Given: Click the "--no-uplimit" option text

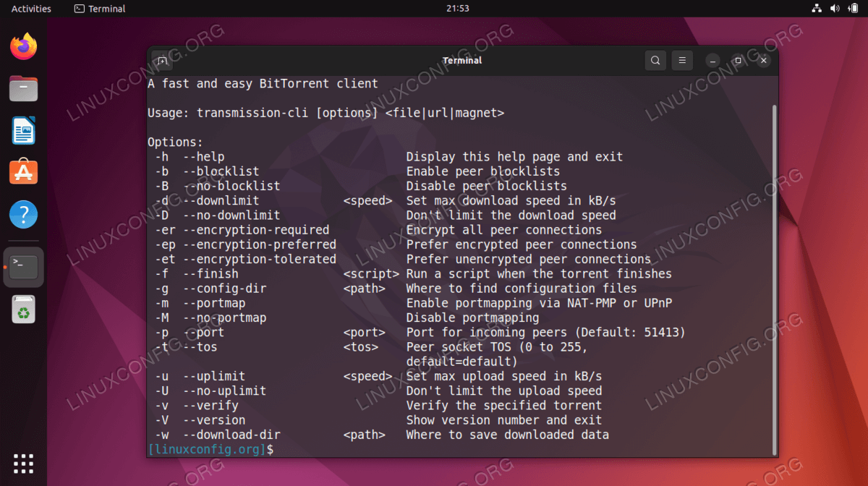Looking at the screenshot, I should [x=225, y=391].
